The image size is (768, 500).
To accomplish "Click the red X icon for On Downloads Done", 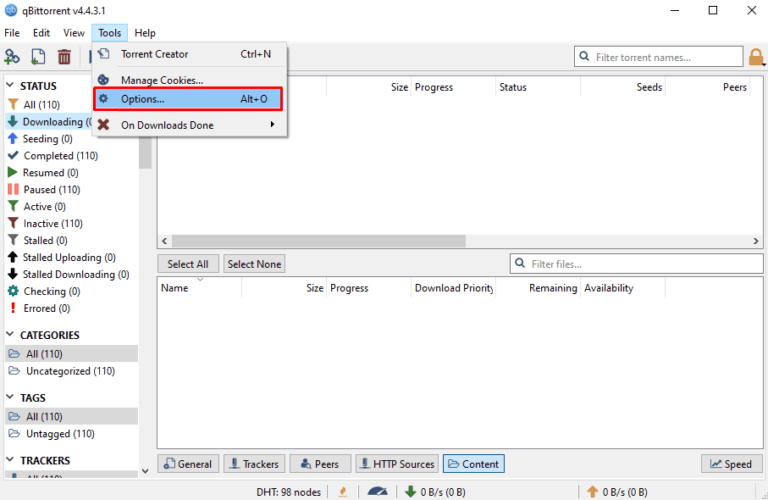I will tap(103, 124).
